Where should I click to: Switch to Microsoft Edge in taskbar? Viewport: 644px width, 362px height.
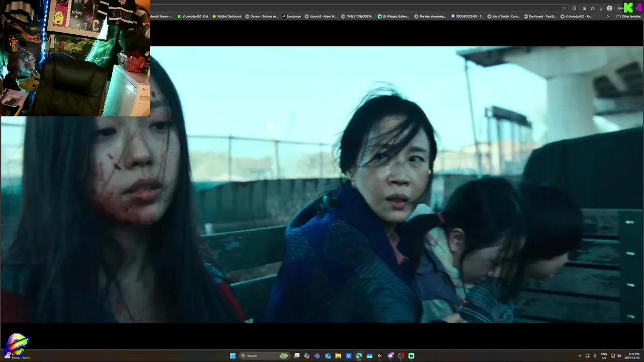359,356
